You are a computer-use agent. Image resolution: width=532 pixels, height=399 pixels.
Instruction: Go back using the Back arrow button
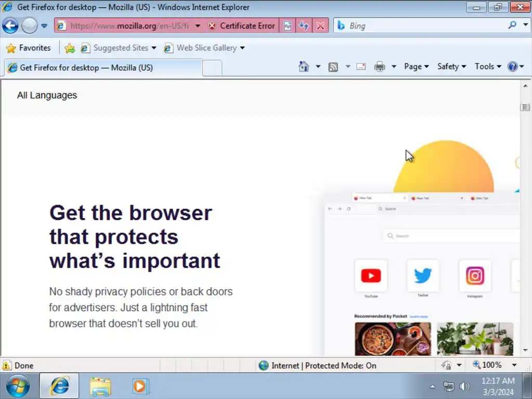(x=10, y=26)
